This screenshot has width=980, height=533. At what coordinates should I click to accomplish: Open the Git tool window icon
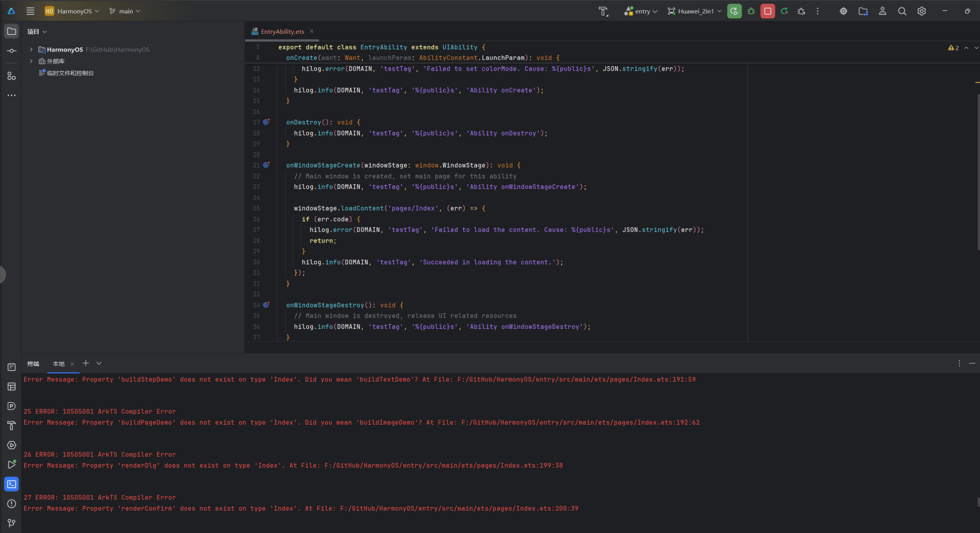pos(11,523)
